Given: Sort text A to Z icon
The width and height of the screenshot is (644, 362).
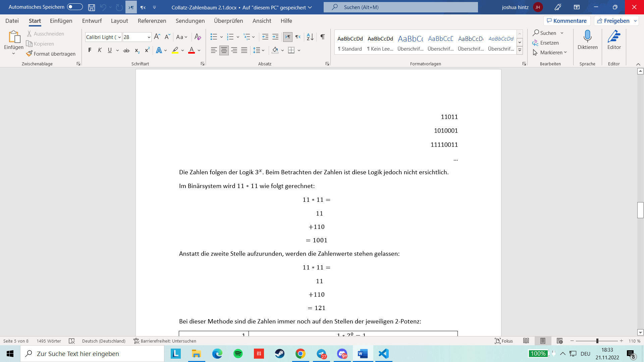Looking at the screenshot, I should (310, 37).
